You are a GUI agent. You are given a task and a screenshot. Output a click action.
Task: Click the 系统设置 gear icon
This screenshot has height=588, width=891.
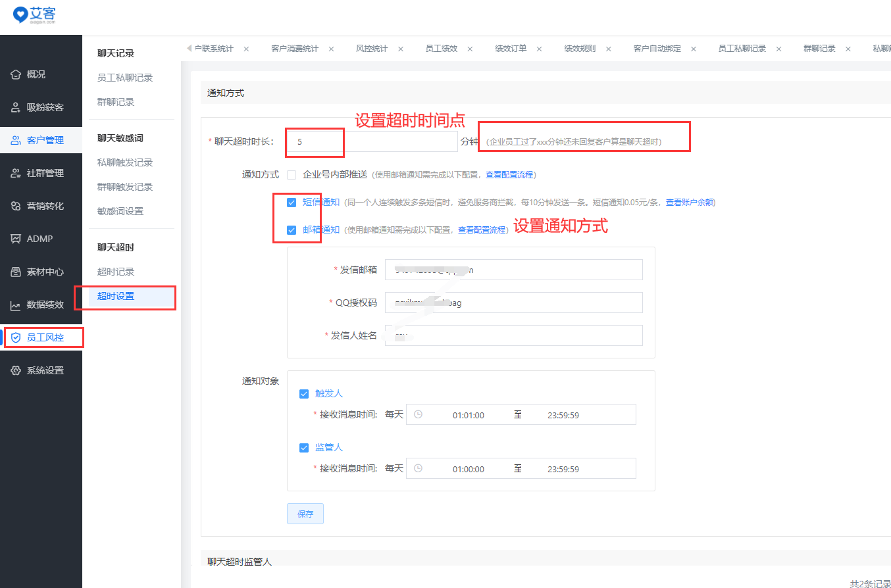(16, 371)
